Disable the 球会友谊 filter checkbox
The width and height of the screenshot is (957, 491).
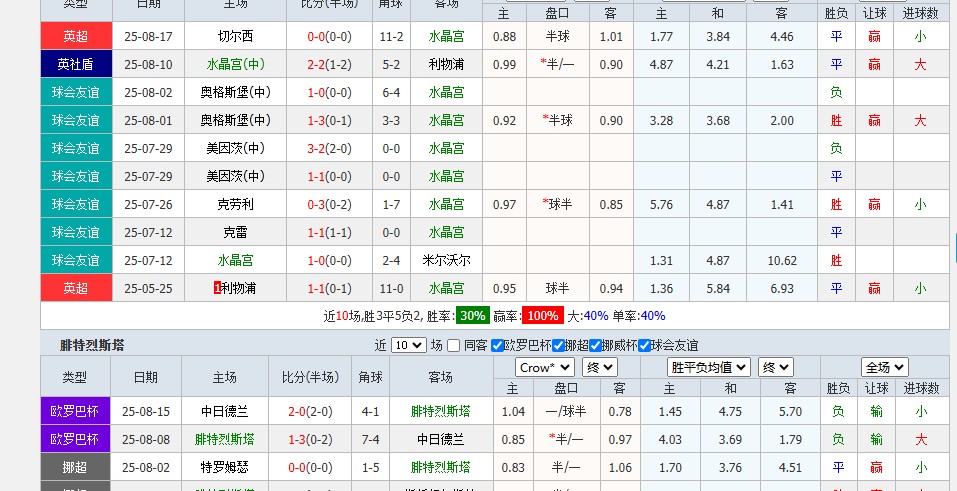643,345
